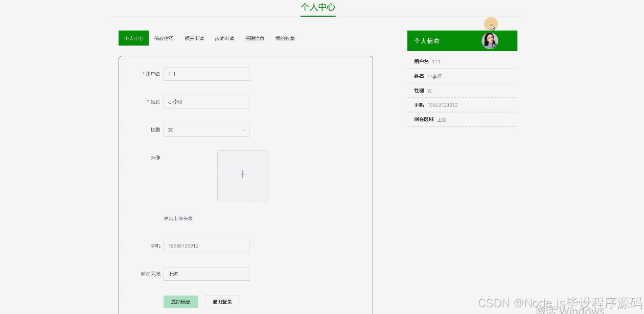Image resolution: width=644 pixels, height=314 pixels.
Task: Click the plus avatar upload box
Action: tap(243, 175)
